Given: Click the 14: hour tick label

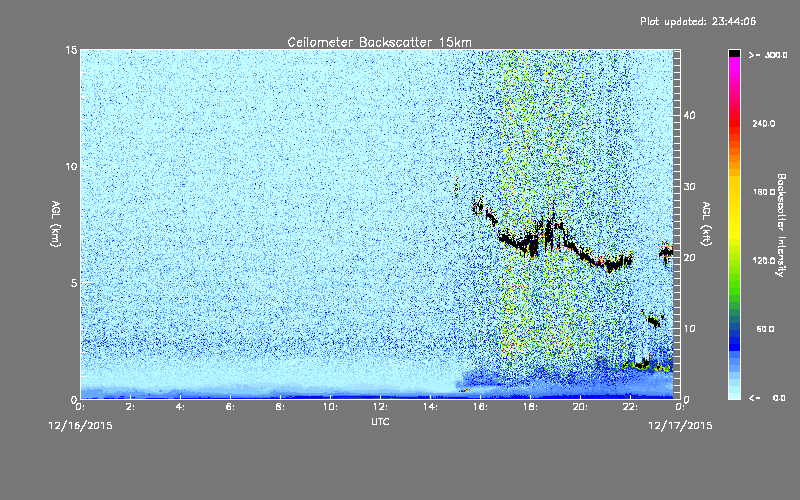Looking at the screenshot, I should tap(430, 407).
